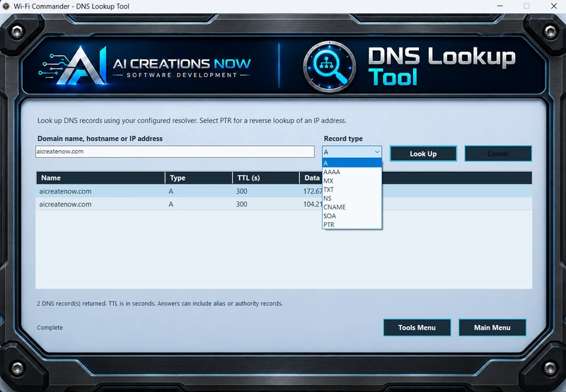Click the '2 DNS record(s) returned' message

[x=160, y=304]
